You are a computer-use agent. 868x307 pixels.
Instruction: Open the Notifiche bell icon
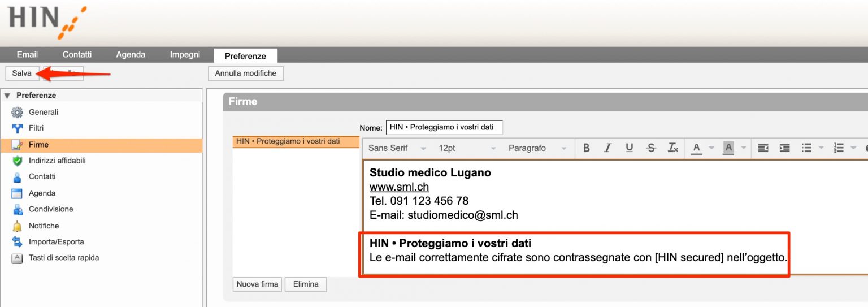coord(18,226)
